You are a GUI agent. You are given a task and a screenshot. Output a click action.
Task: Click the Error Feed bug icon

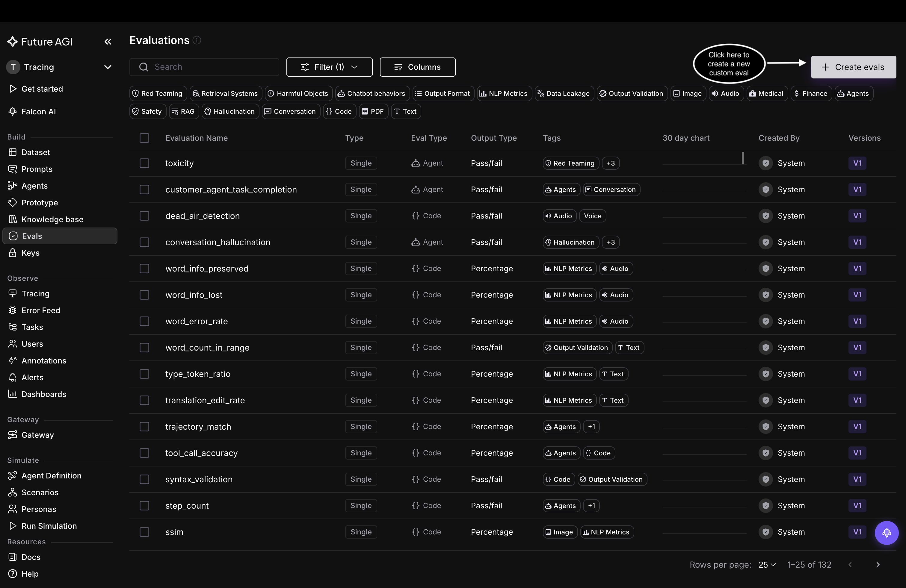coord(13,310)
